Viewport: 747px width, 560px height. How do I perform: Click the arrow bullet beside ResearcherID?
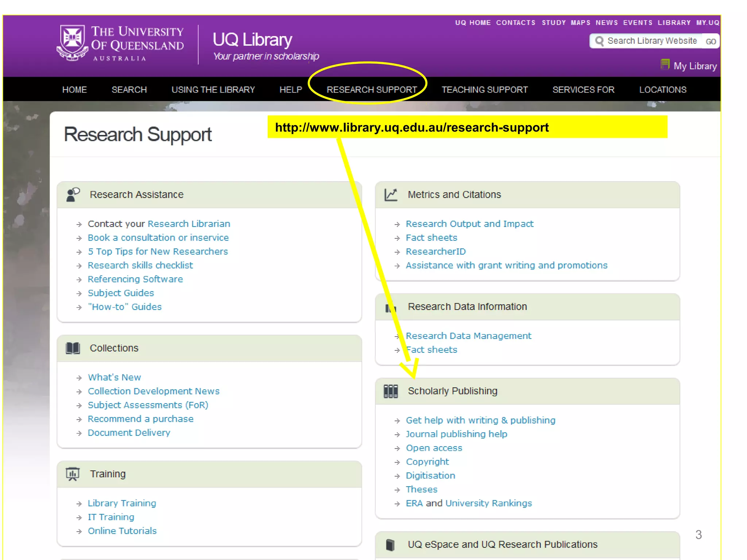pyautogui.click(x=397, y=252)
